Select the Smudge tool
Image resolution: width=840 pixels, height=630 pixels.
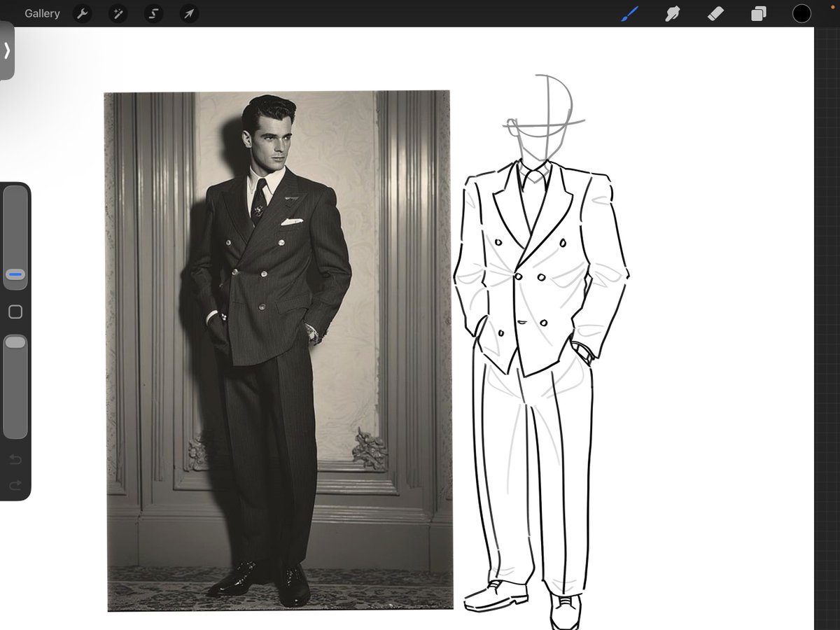tap(673, 13)
